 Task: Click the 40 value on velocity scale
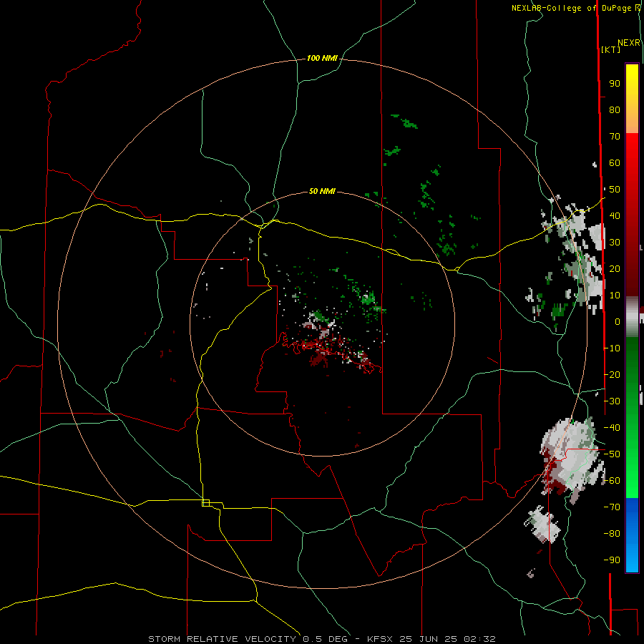click(x=615, y=216)
